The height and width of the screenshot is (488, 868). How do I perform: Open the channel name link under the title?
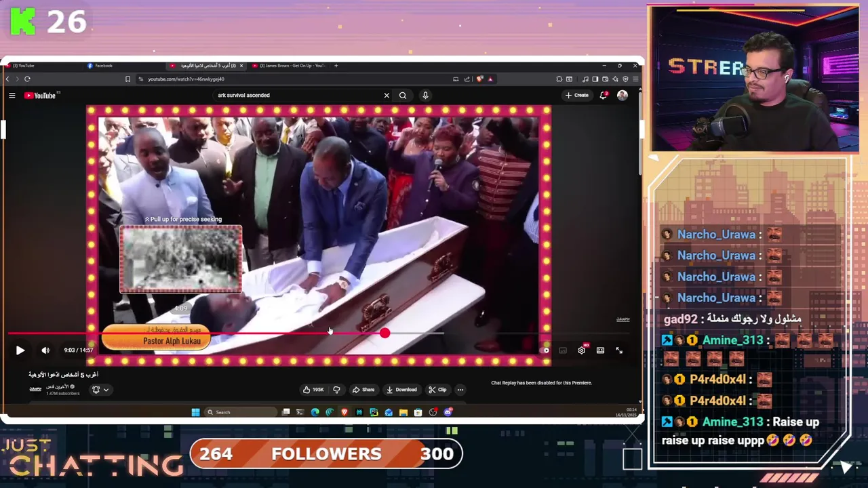pos(58,387)
